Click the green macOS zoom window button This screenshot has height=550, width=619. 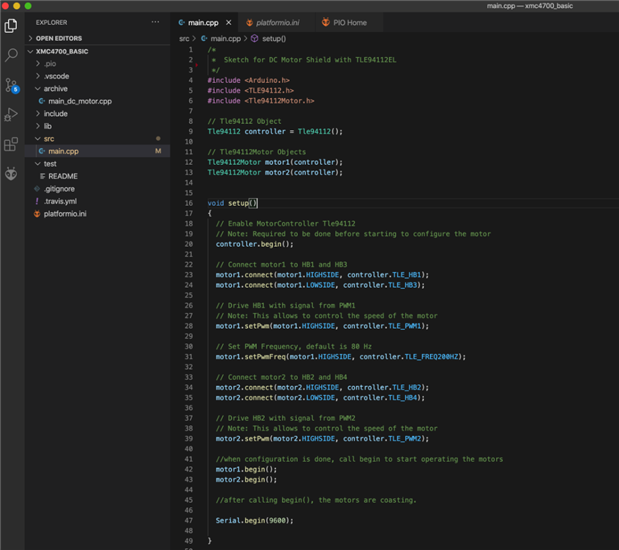coord(28,6)
